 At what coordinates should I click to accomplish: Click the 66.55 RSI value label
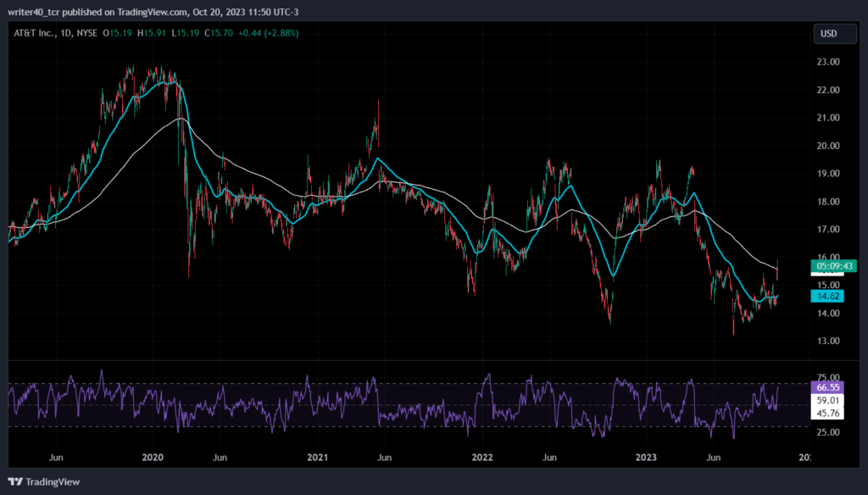pyautogui.click(x=827, y=387)
